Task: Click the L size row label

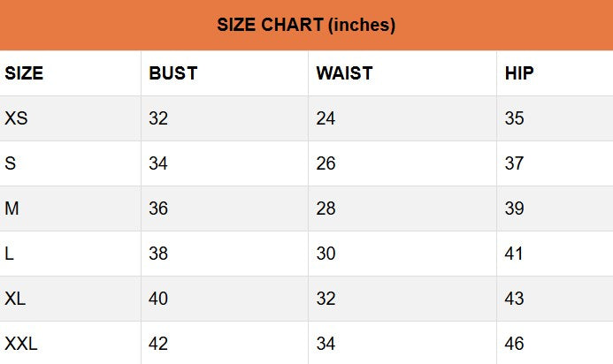Action: coord(10,254)
